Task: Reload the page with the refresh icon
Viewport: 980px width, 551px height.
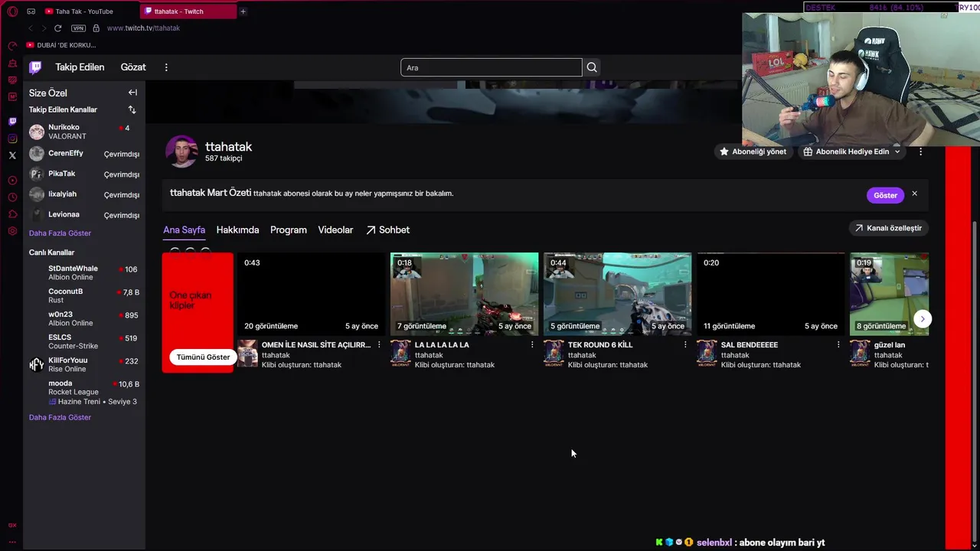Action: pyautogui.click(x=57, y=28)
